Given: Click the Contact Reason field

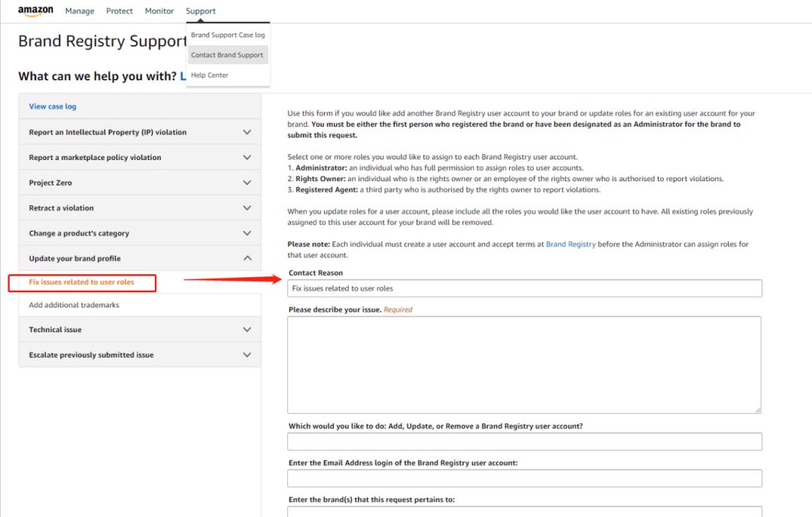Looking at the screenshot, I should click(x=525, y=289).
